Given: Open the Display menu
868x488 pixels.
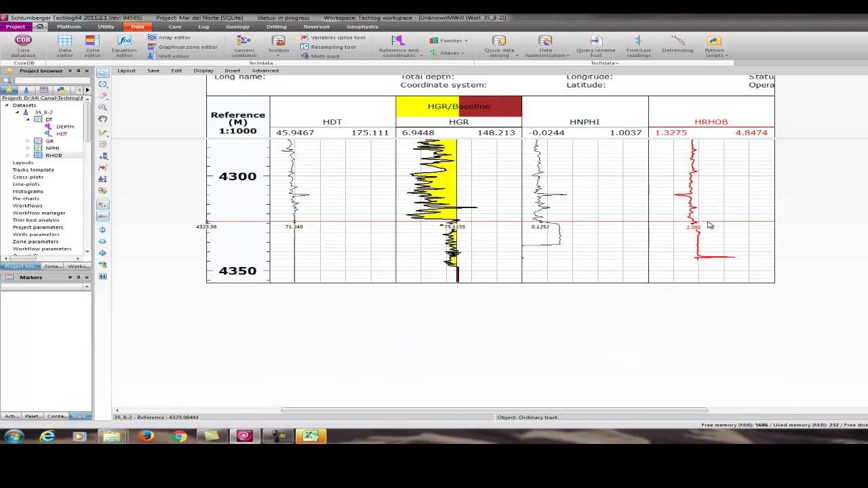Looking at the screenshot, I should pyautogui.click(x=203, y=70).
